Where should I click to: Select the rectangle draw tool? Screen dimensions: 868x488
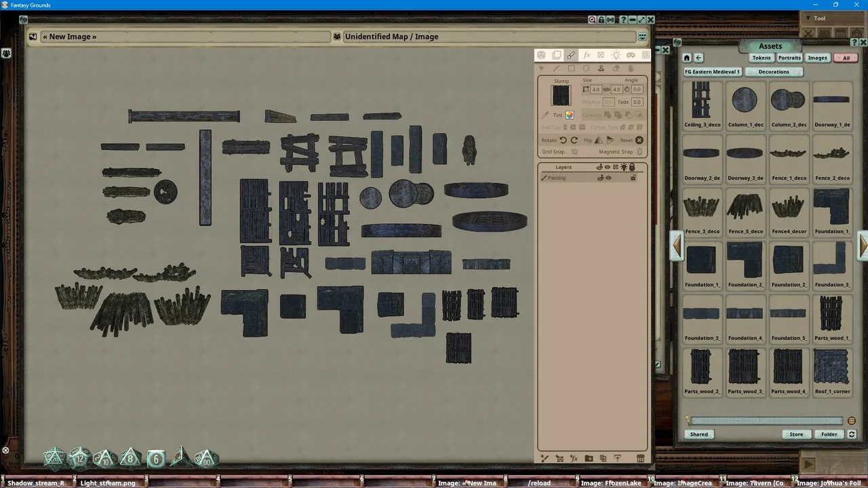click(x=571, y=68)
